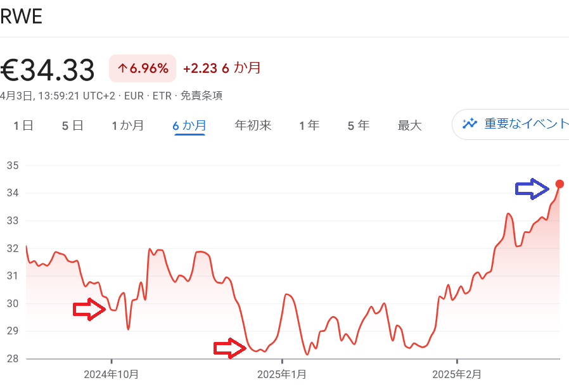Switch to the 1日 time range

23,125
